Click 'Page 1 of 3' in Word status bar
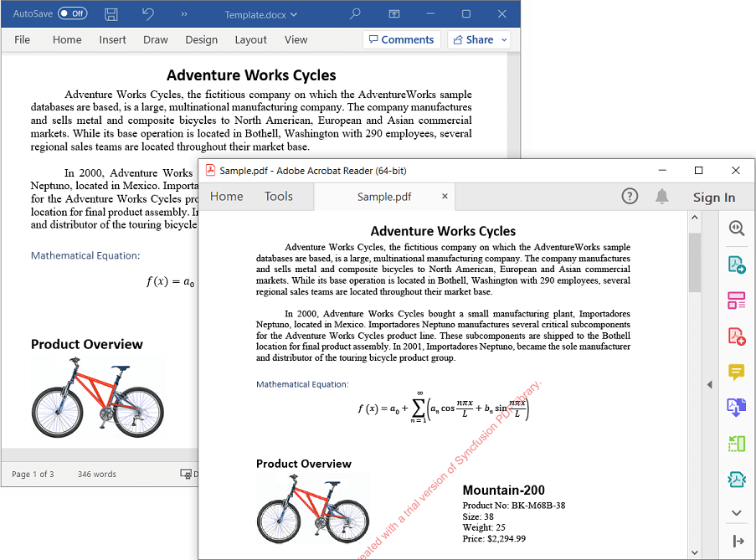The width and height of the screenshot is (756, 560). (x=33, y=475)
